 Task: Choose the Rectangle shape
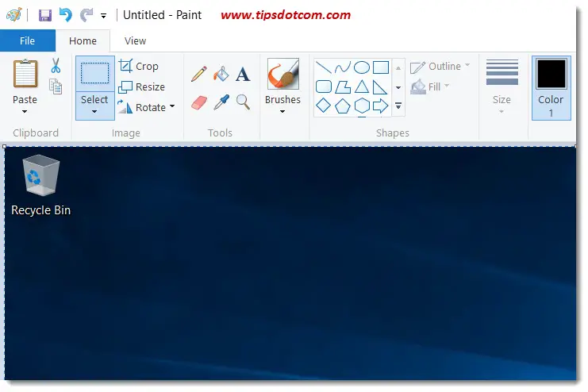tap(381, 67)
